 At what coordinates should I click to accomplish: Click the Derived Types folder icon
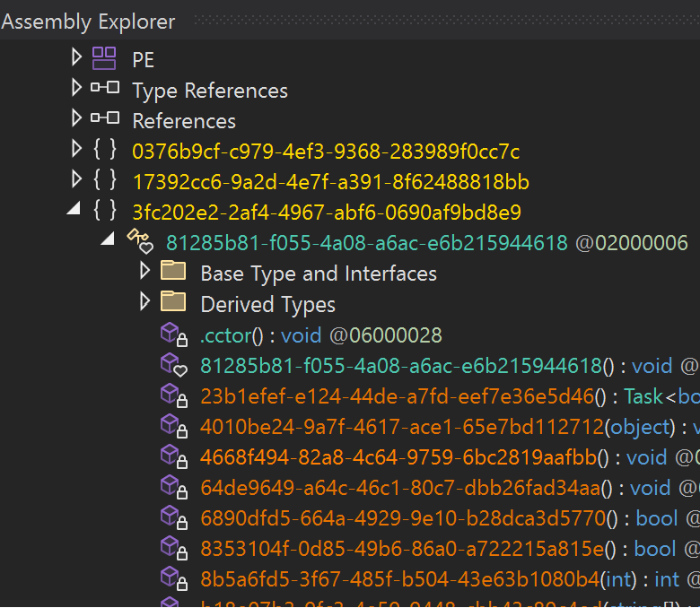173,303
